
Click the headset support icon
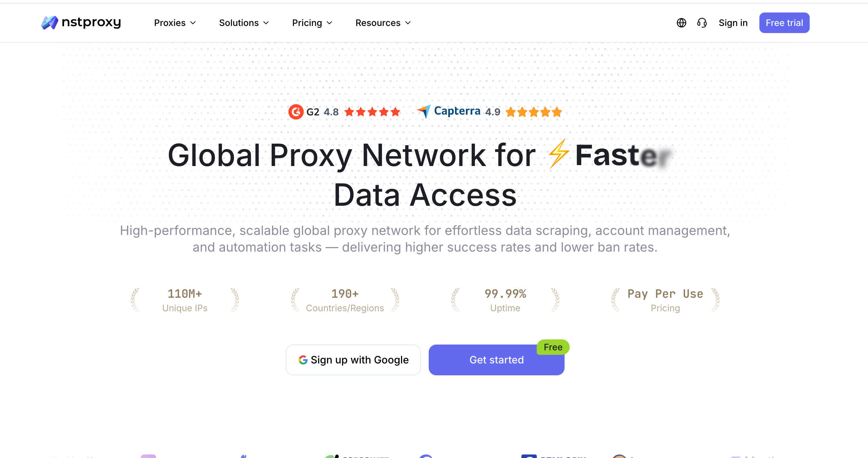[702, 22]
